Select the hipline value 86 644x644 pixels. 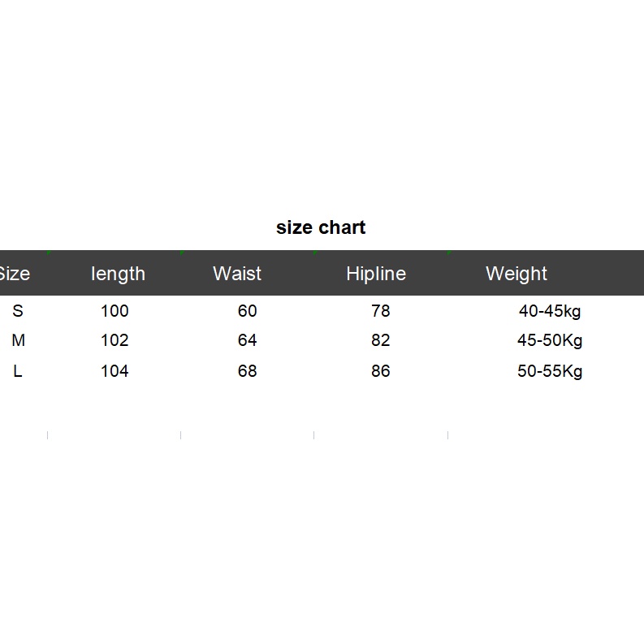380,371
